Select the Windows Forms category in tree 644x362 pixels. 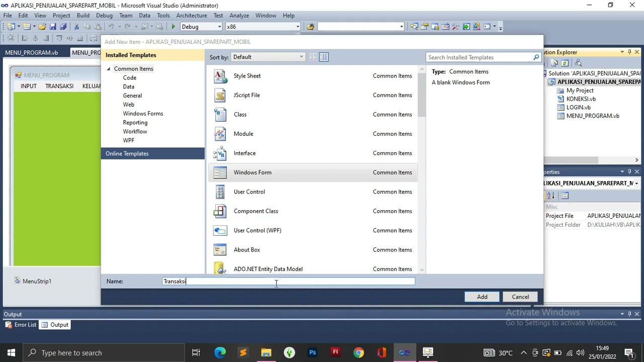(143, 114)
